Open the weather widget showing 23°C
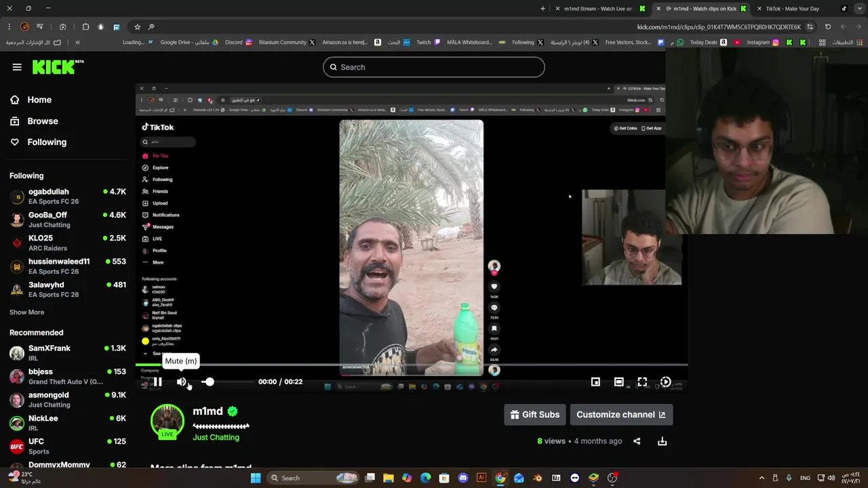The width and height of the screenshot is (868, 488). pyautogui.click(x=24, y=477)
